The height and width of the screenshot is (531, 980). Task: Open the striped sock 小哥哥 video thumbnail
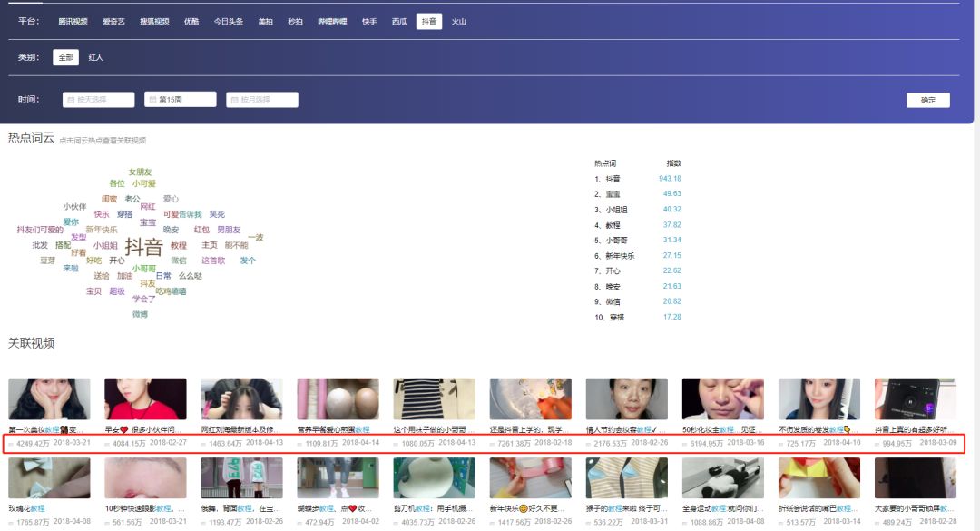[434, 398]
